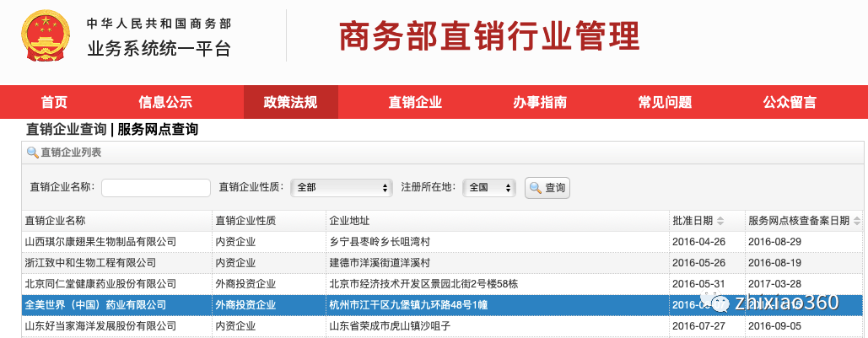This screenshot has width=868, height=338.
Task: Click filing date 2016-09-05
Action: click(775, 326)
